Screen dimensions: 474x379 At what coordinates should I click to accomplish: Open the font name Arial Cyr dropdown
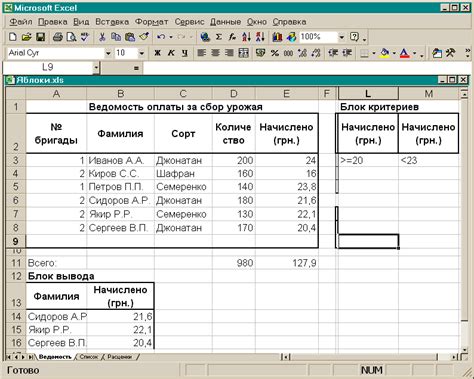pos(108,53)
